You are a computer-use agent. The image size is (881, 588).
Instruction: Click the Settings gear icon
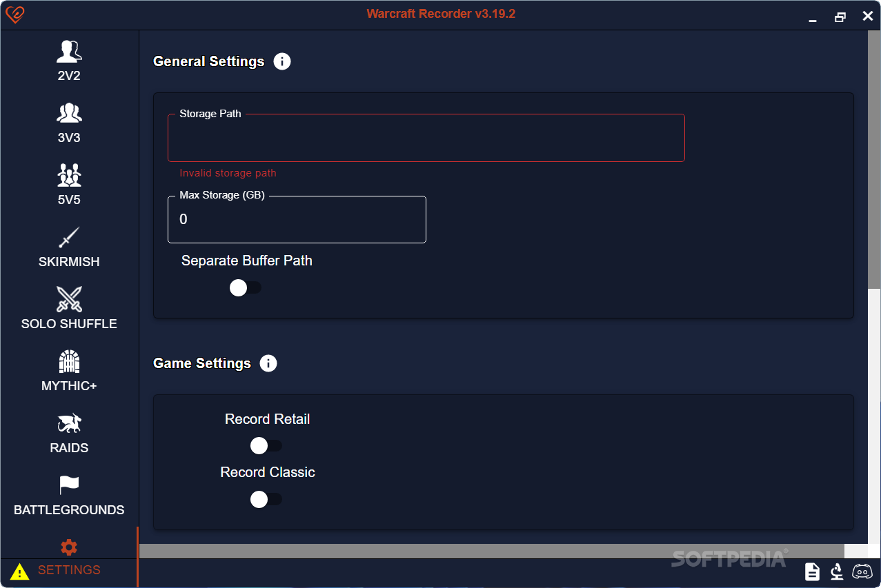[69, 547]
